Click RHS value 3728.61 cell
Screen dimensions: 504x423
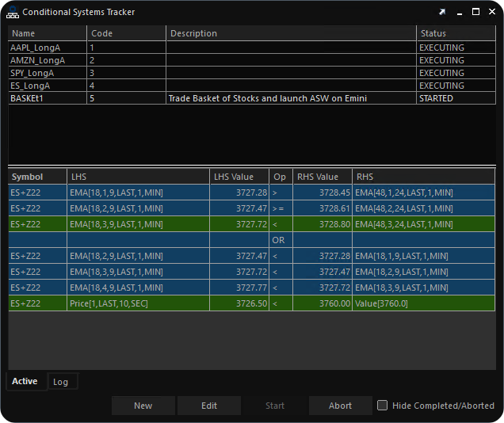323,208
